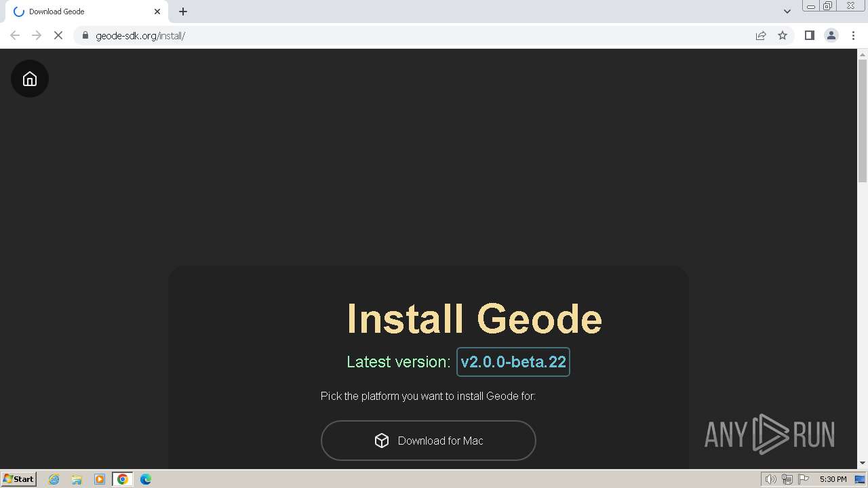Open Windows Media Player from taskbar

click(100, 479)
